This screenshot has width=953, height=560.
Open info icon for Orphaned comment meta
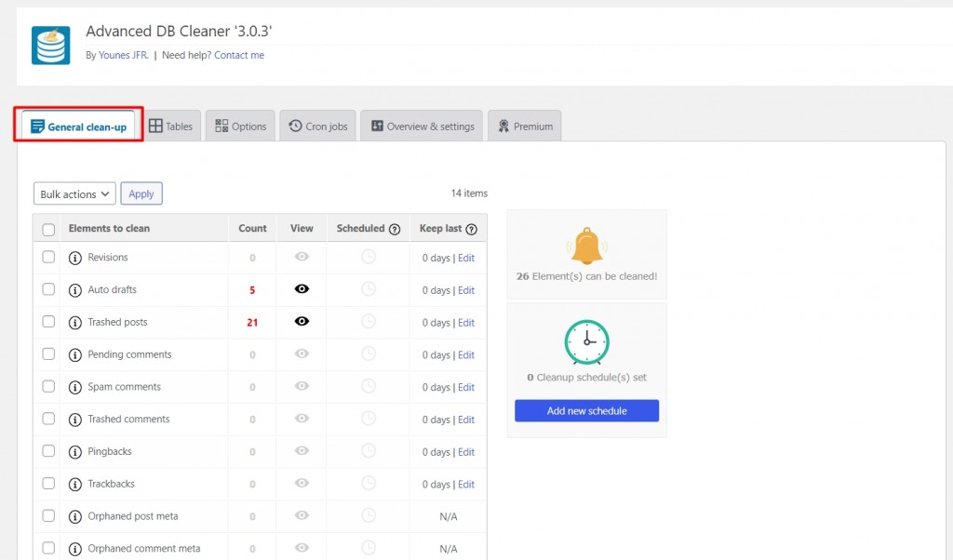click(74, 549)
